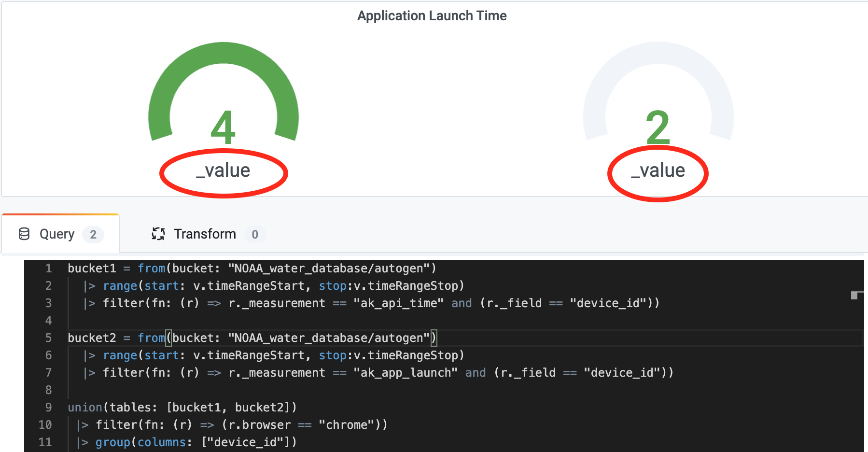Click the range call on editor line 6

coord(274,355)
